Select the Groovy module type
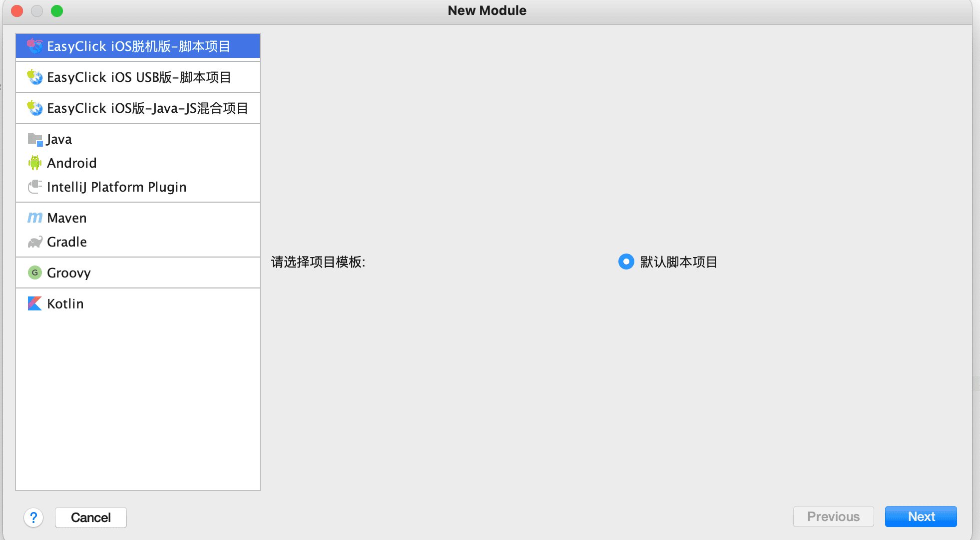980x540 pixels. (68, 272)
